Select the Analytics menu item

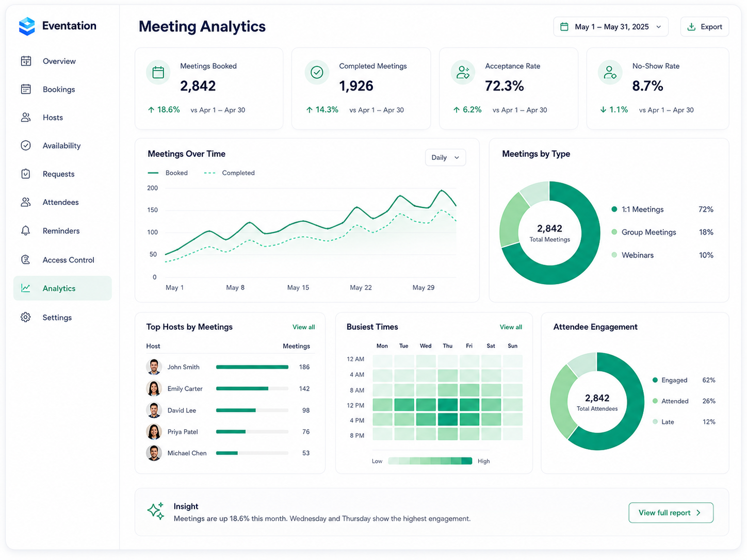(62, 288)
